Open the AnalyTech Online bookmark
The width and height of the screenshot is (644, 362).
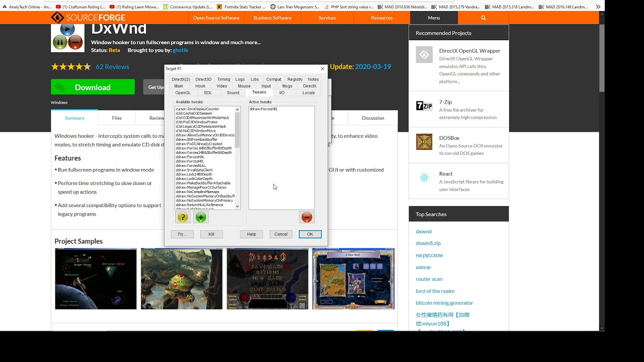(27, 7)
